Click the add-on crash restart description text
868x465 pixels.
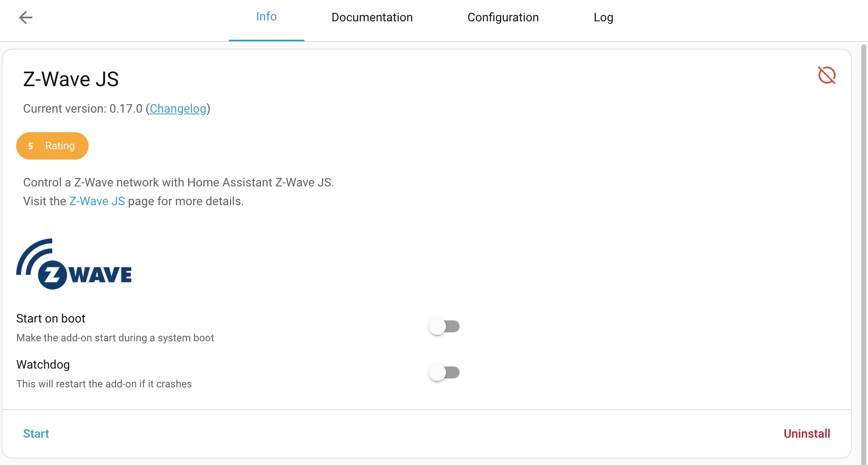pos(104,384)
